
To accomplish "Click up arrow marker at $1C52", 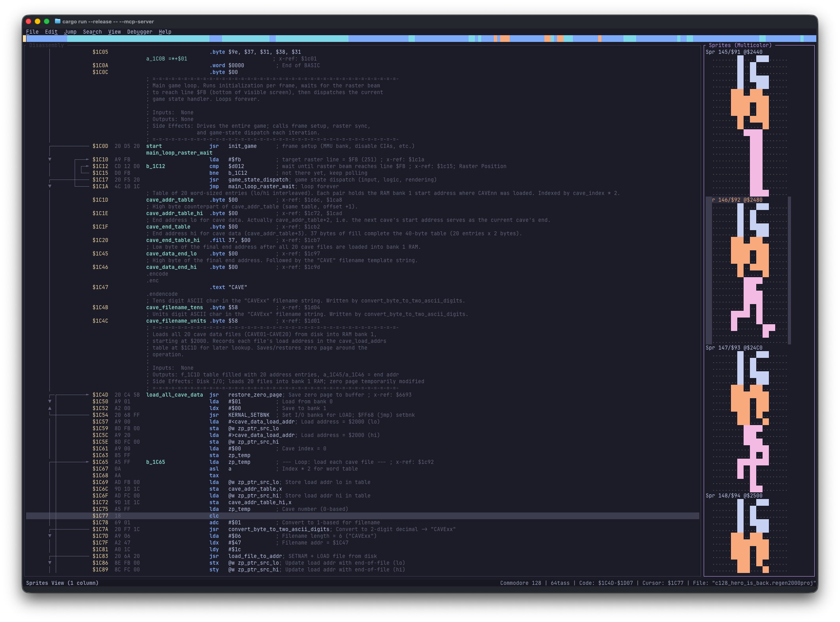I will 50,408.
